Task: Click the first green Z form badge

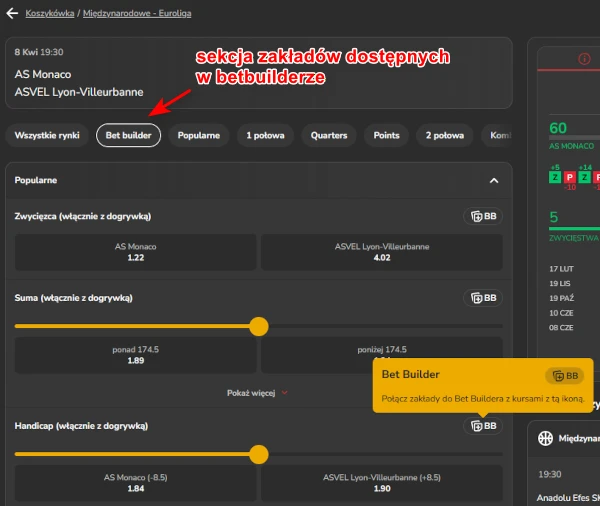Action: click(555, 177)
